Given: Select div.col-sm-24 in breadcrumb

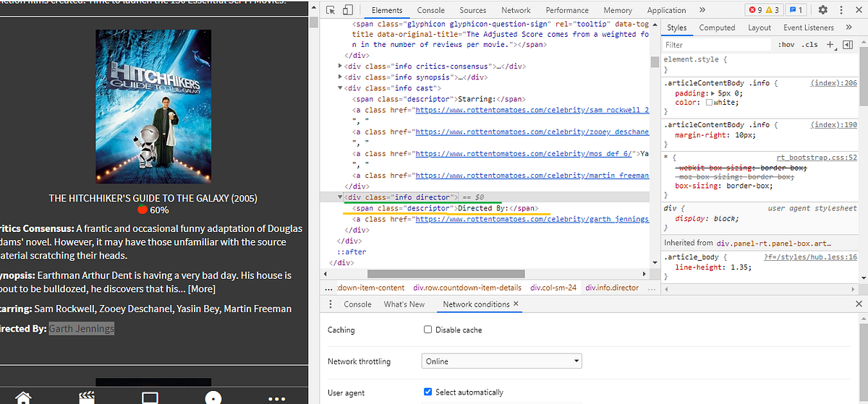Looking at the screenshot, I should pos(553,288).
